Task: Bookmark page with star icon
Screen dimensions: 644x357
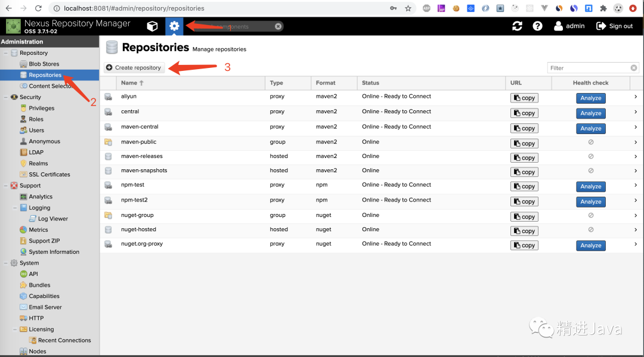Action: pos(408,8)
